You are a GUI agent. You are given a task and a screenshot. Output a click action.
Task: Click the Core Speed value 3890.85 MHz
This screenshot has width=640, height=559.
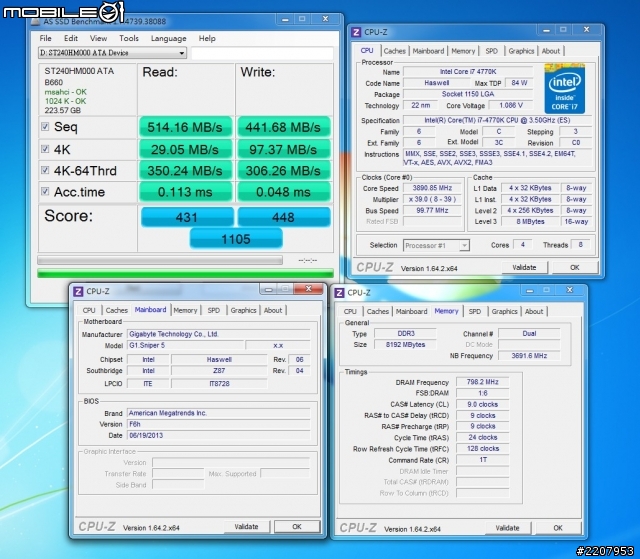432,188
